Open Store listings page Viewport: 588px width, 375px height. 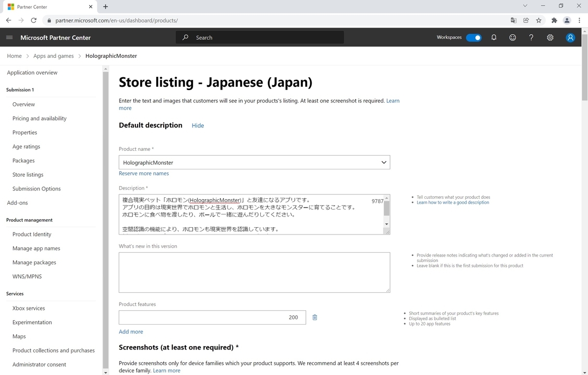[x=28, y=175]
